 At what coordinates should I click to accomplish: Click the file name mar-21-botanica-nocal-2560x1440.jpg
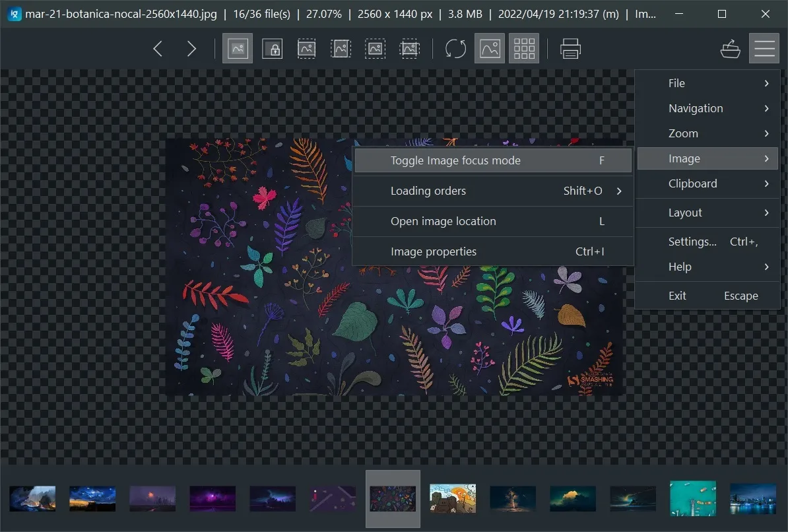tap(121, 14)
